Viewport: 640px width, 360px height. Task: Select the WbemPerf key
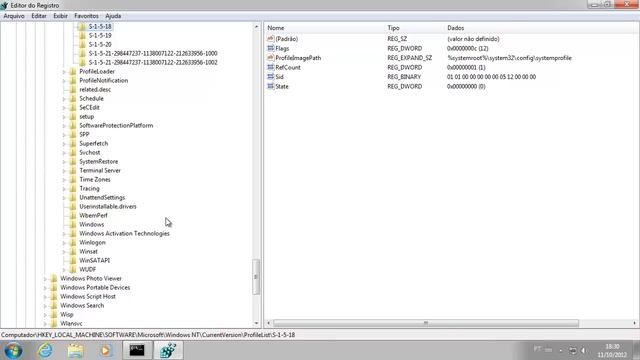[x=93, y=216]
